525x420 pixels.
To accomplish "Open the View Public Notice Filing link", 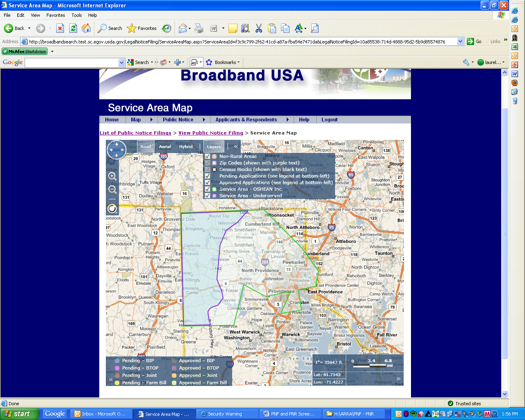I will tap(211, 133).
